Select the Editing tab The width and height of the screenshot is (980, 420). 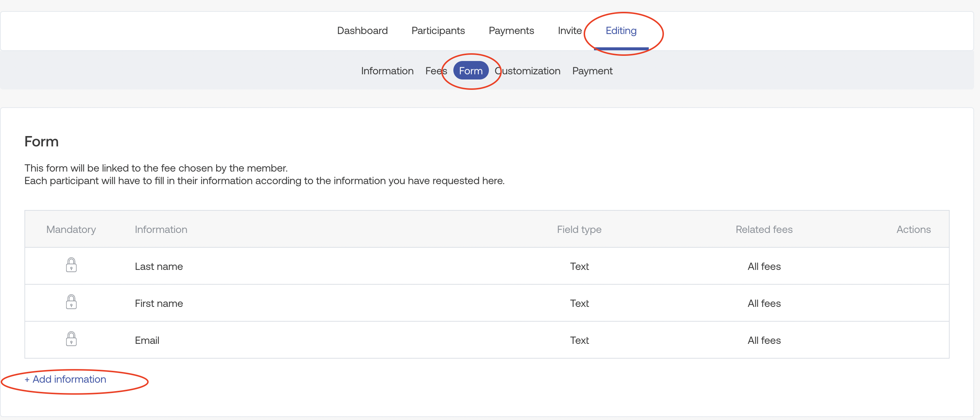point(621,30)
